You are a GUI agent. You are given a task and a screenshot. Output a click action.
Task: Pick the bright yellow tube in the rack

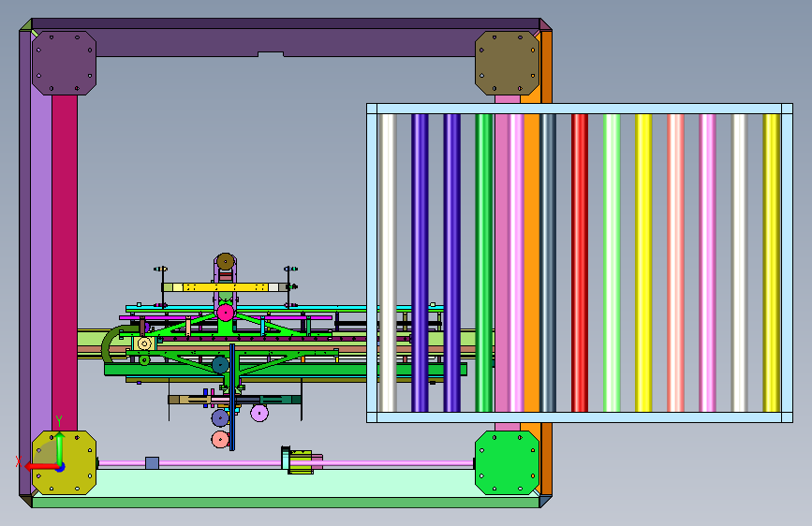pyautogui.click(x=643, y=263)
